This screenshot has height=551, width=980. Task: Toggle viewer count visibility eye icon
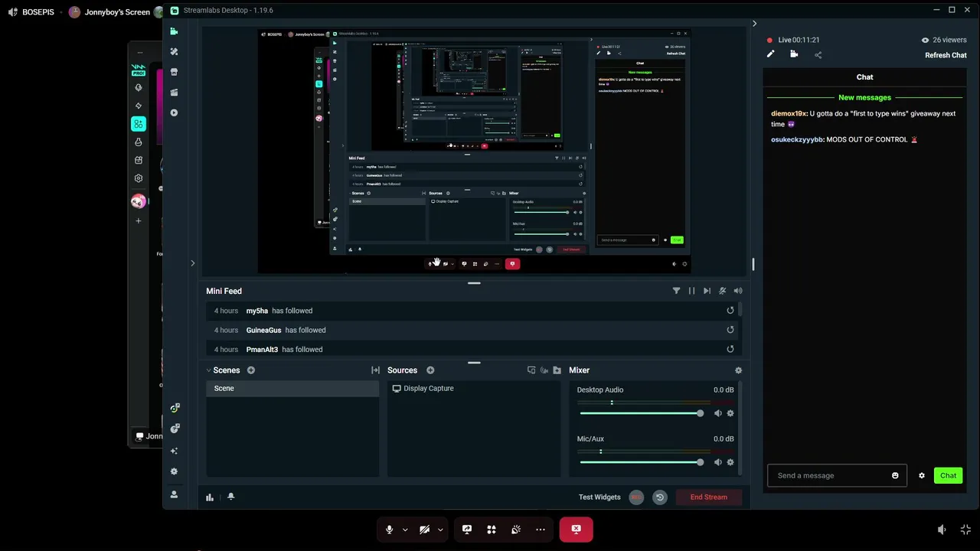[925, 40]
